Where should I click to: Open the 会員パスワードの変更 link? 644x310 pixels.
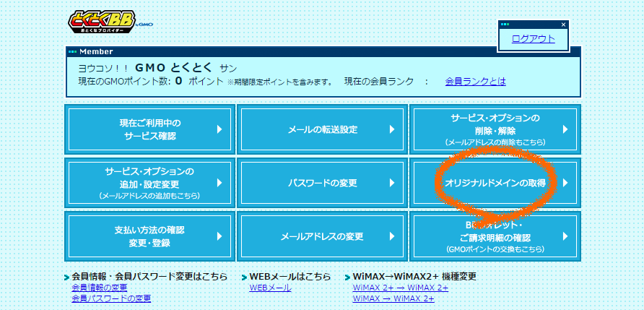[x=111, y=298]
